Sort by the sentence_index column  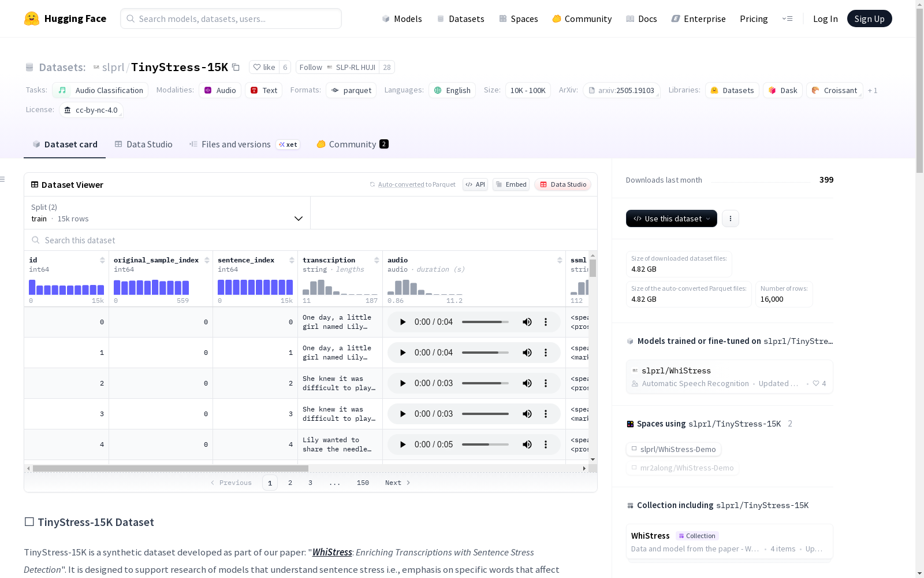[292, 260]
